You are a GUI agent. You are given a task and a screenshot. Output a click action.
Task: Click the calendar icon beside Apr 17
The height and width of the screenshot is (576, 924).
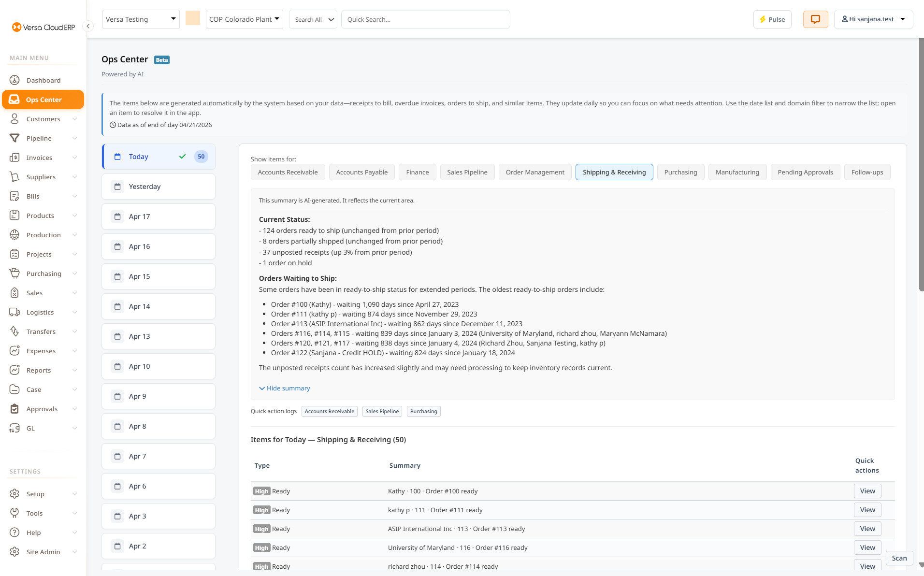pyautogui.click(x=117, y=216)
